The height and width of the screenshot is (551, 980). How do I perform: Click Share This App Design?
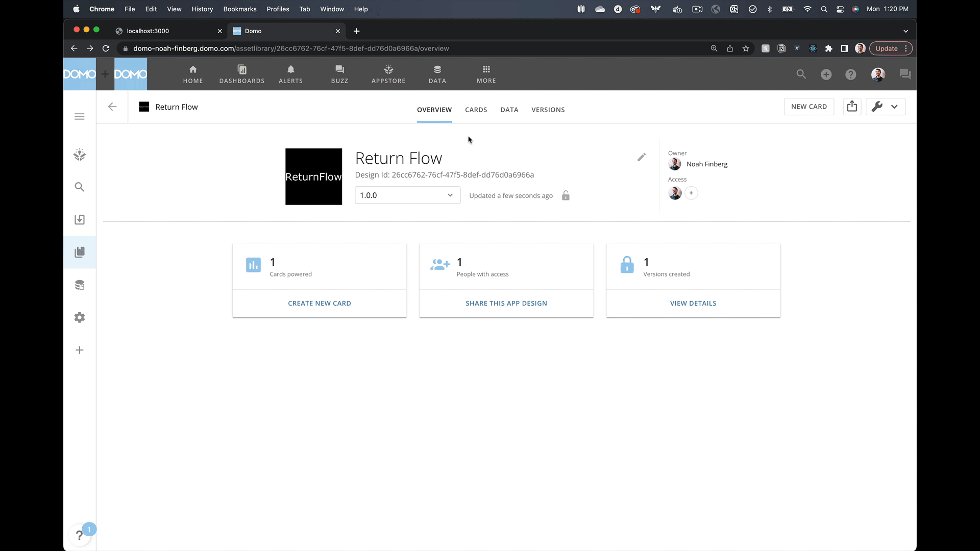coord(506,303)
